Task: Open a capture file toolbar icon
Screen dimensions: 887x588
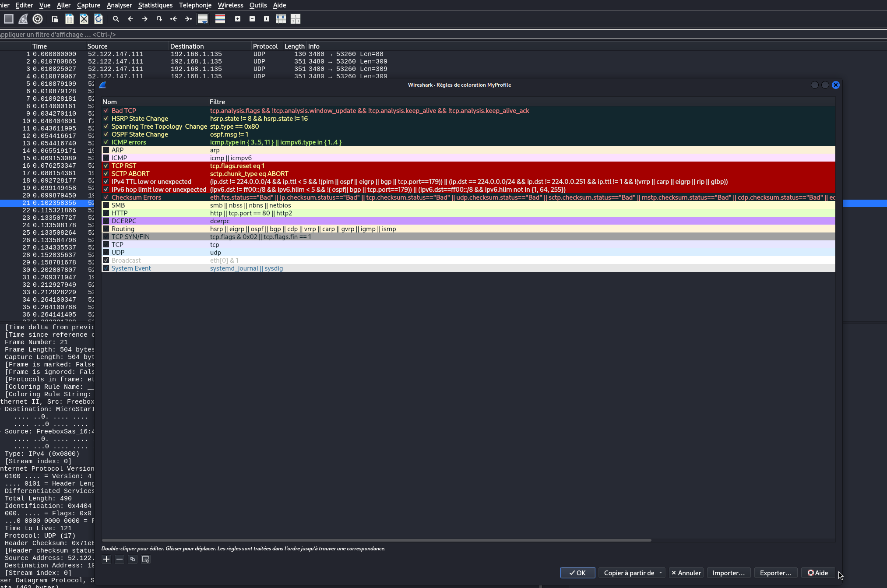Action: coord(55,19)
